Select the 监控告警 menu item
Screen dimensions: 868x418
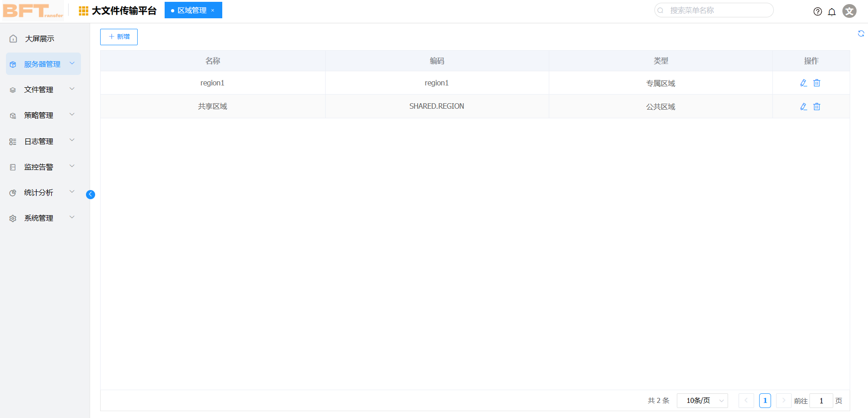39,166
